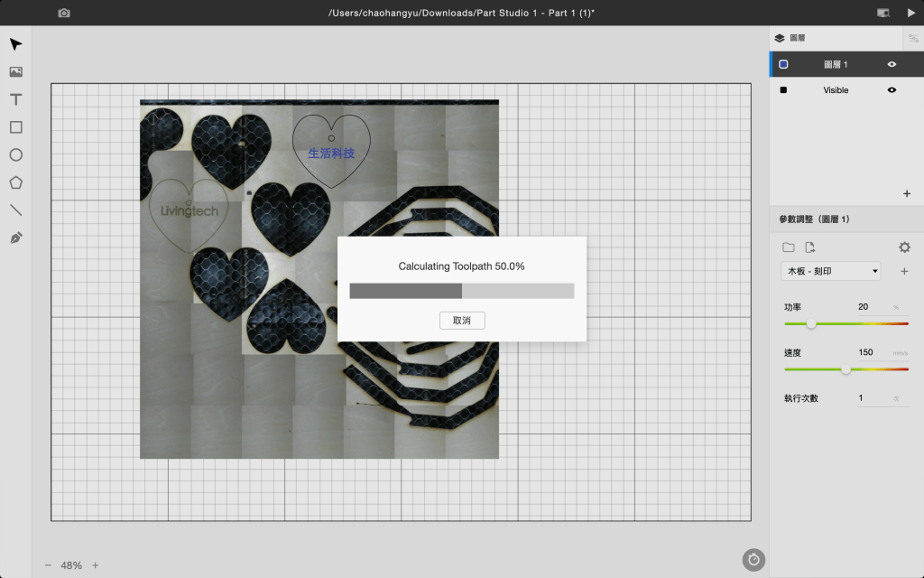Viewport: 924px width, 578px height.
Task: Click the 圖層 1 layer color box
Action: tap(783, 64)
